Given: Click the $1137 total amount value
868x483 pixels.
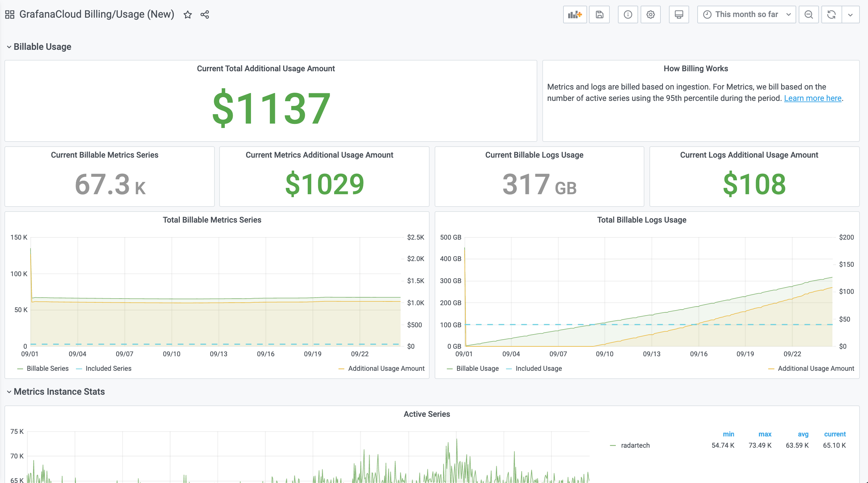Looking at the screenshot, I should (271, 108).
